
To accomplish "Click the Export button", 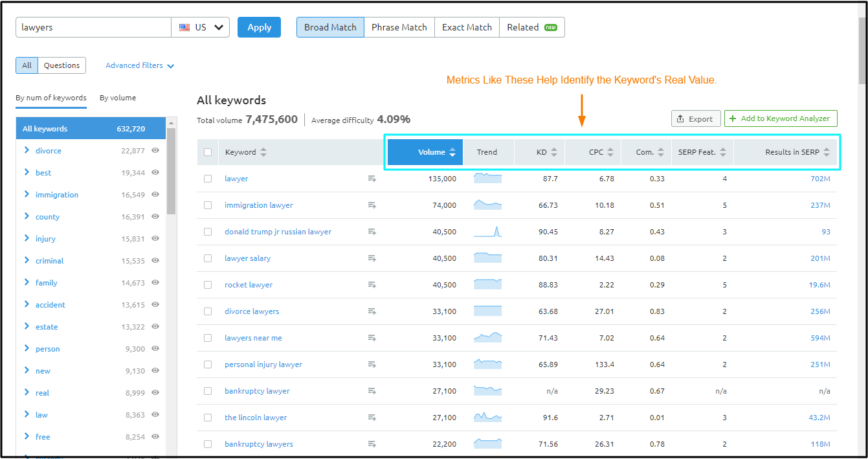I will (x=695, y=118).
